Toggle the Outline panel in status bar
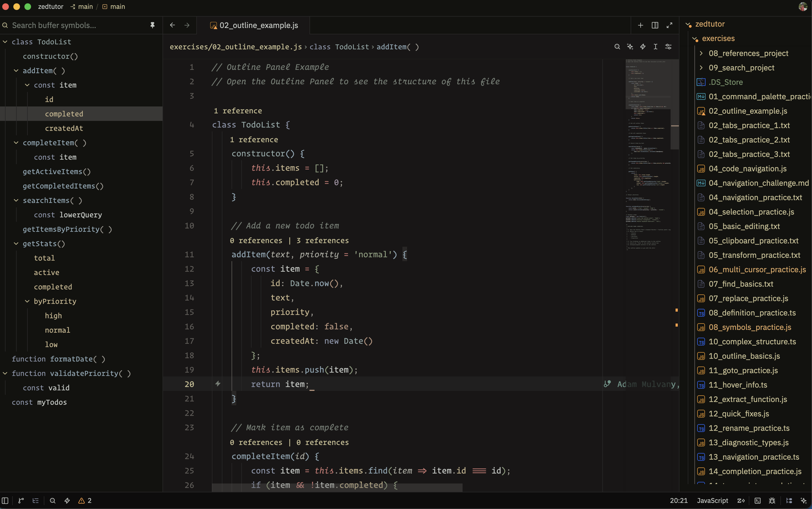Screen dimensions: 812x509 (36, 501)
